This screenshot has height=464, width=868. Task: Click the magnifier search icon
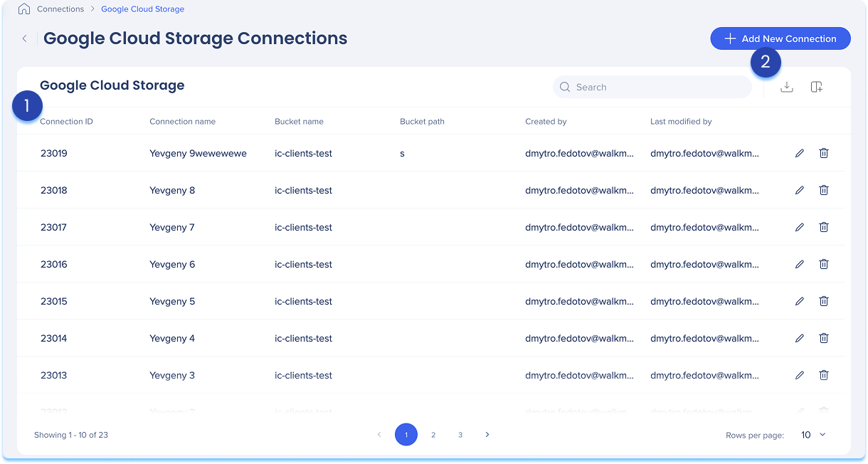(565, 87)
